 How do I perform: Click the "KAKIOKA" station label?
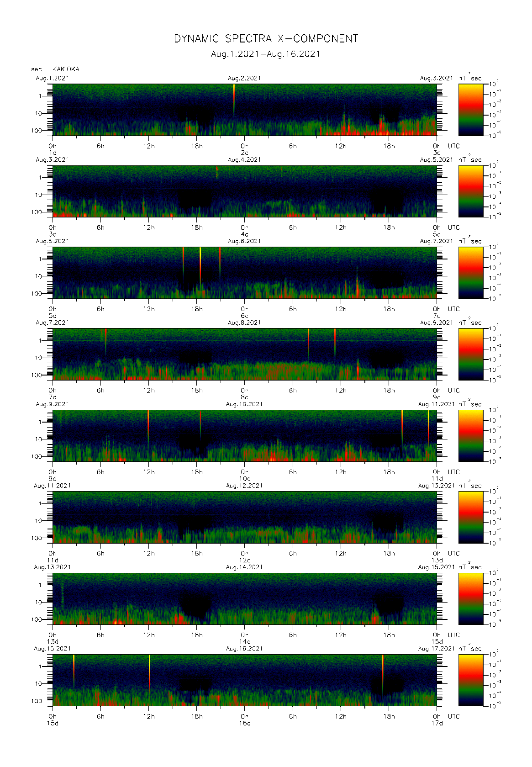pyautogui.click(x=66, y=69)
